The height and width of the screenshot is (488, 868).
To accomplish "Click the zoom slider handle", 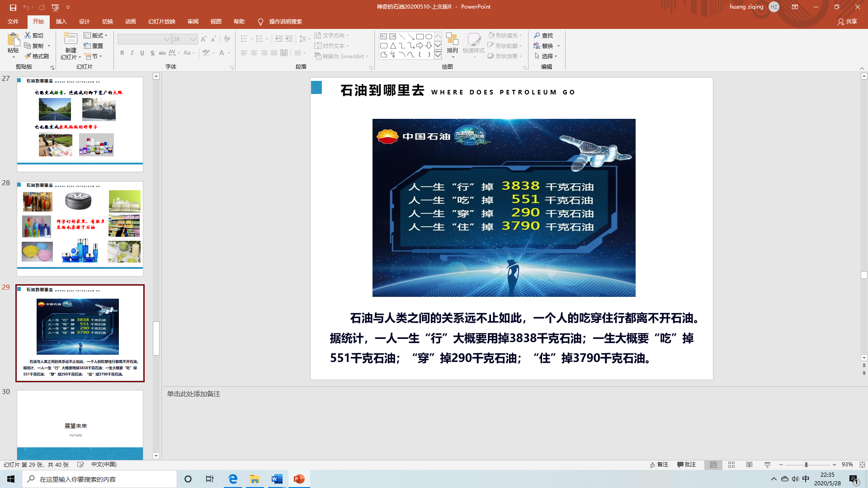I will pyautogui.click(x=806, y=465).
